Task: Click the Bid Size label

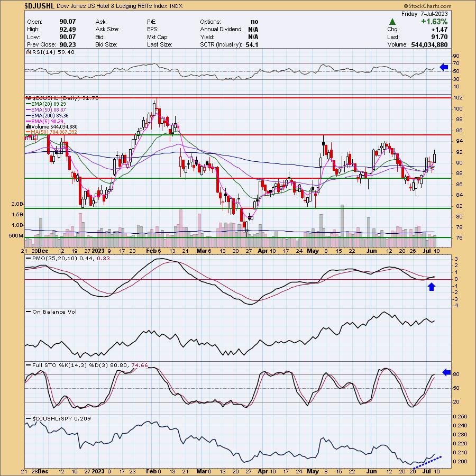Action: [x=106, y=44]
